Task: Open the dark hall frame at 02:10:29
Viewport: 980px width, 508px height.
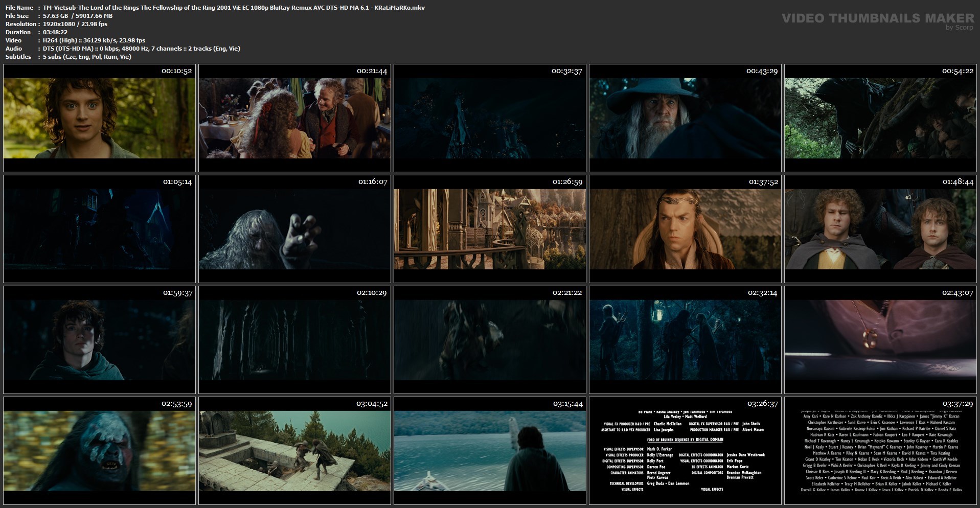Action: [x=294, y=340]
